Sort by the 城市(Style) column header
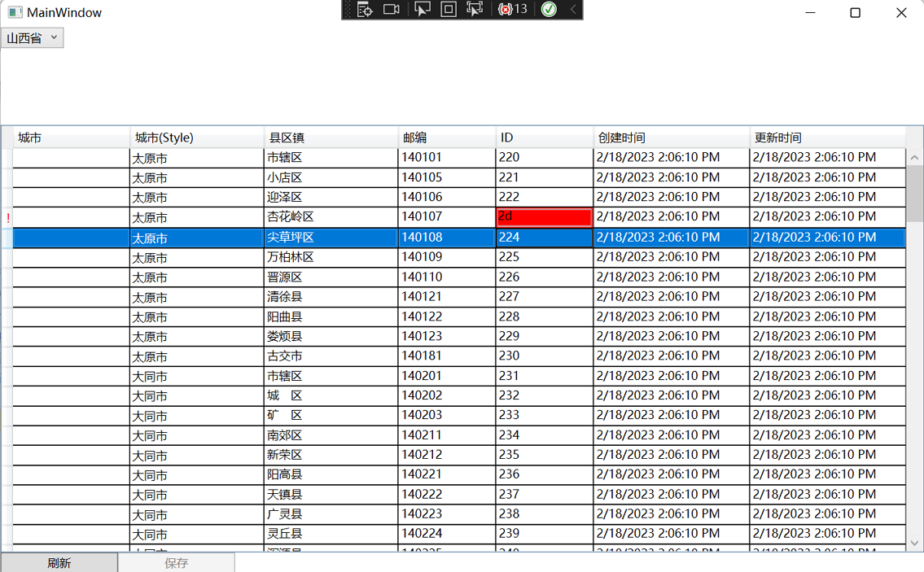This screenshot has height=572, width=924. click(197, 138)
